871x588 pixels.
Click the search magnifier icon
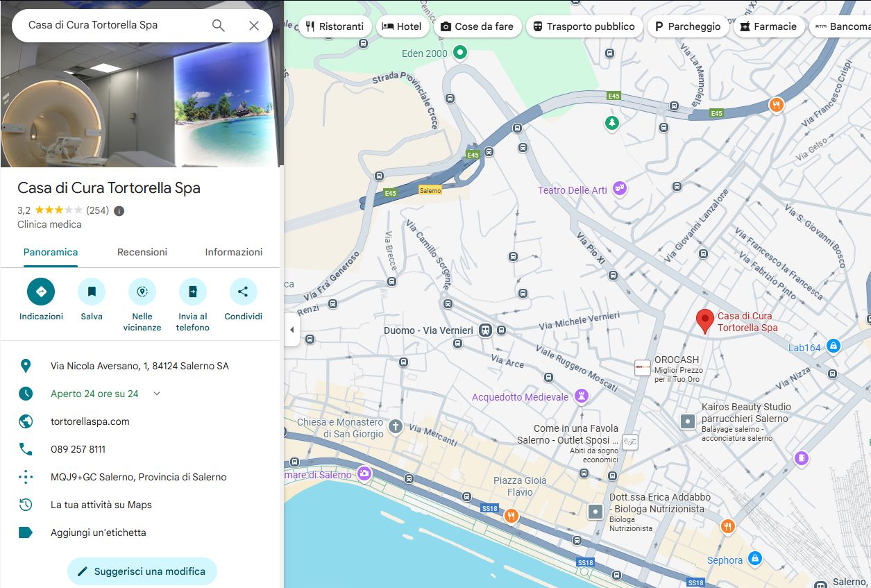218,26
